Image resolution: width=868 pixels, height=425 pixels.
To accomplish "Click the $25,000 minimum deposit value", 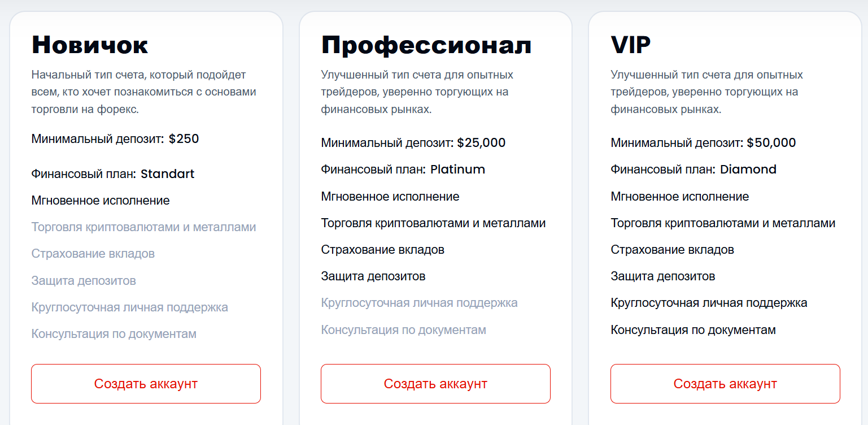I will [481, 143].
